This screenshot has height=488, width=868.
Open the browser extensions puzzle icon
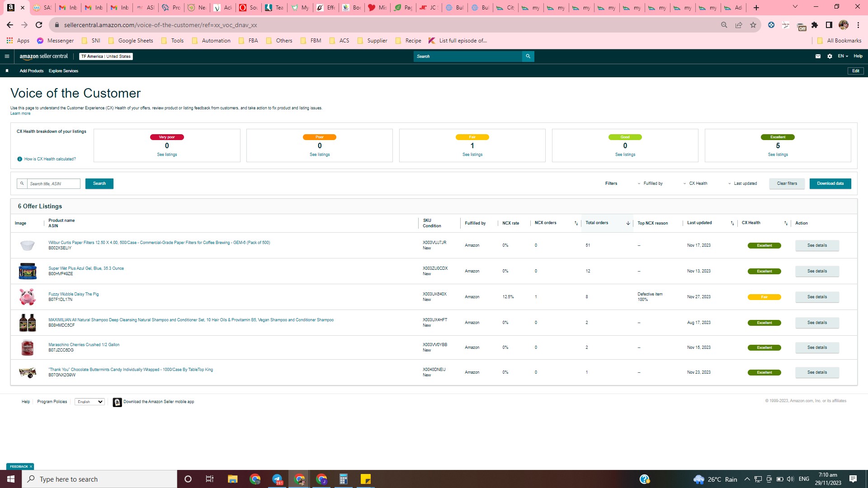tap(815, 25)
